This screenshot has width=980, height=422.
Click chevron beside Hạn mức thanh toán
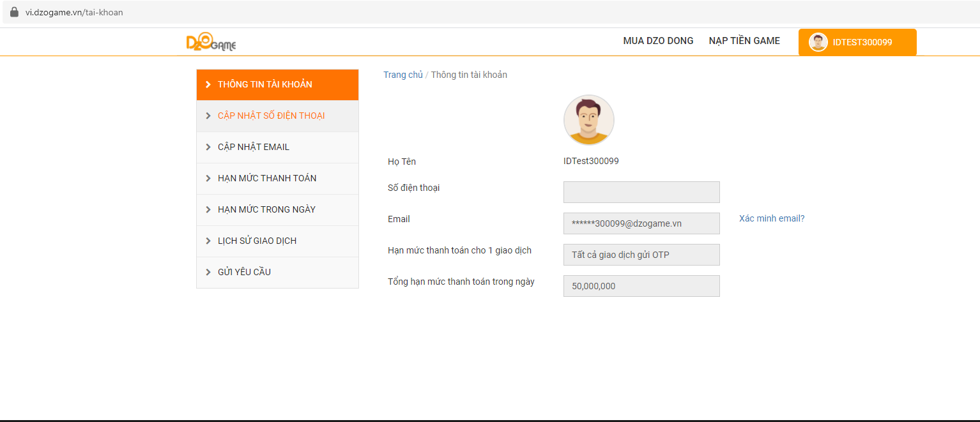pyautogui.click(x=208, y=178)
